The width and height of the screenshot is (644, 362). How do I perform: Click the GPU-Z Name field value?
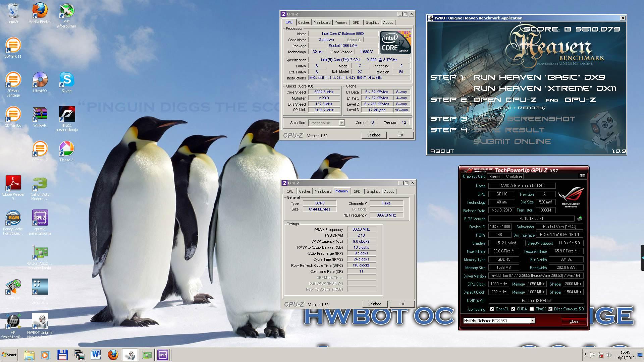[x=522, y=186]
